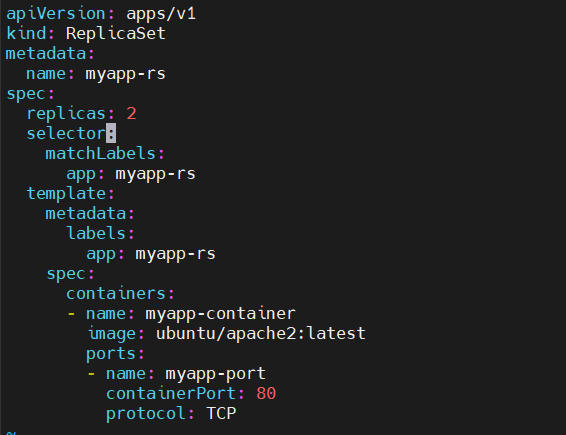Click the top-level 'metadata' key

[46, 54]
